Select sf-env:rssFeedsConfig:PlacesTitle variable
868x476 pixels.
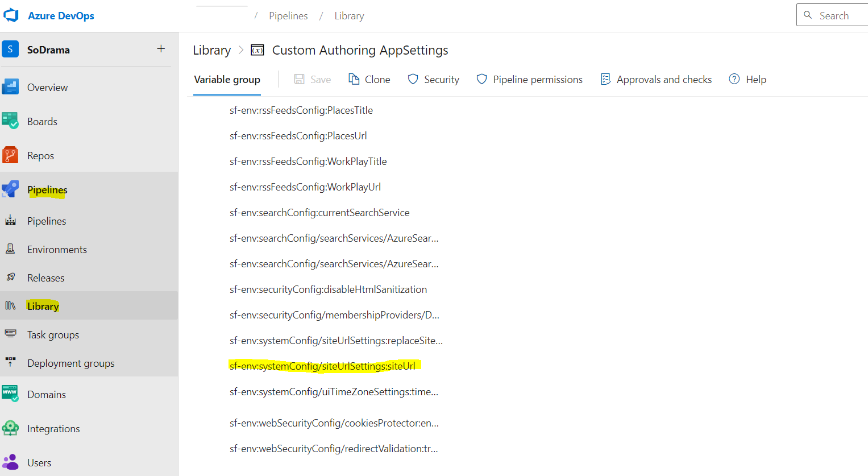click(301, 110)
